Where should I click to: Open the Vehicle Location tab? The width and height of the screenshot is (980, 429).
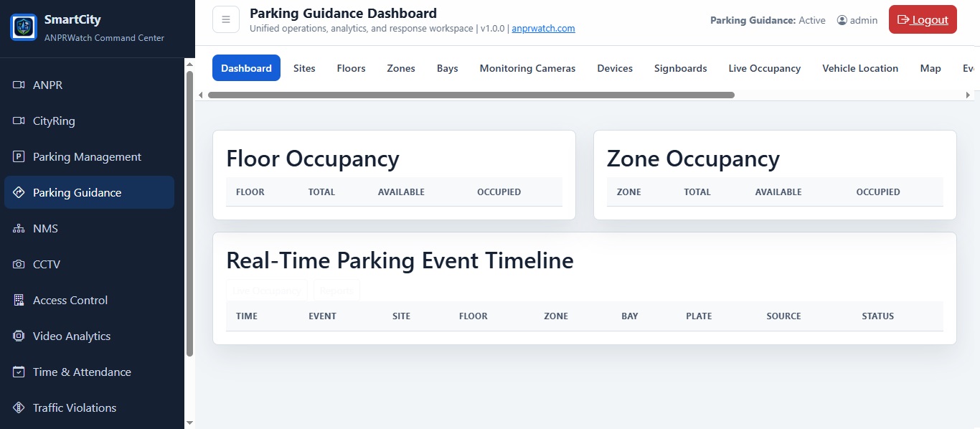(860, 68)
